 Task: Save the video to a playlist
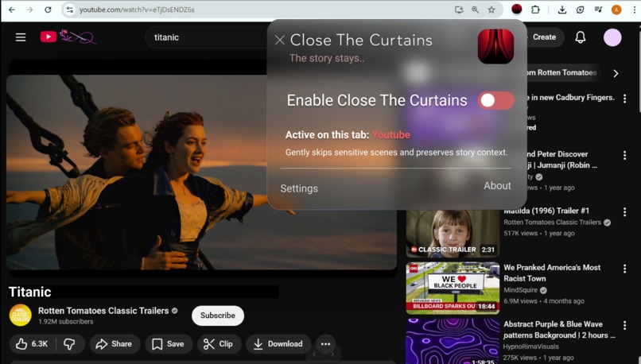point(168,344)
